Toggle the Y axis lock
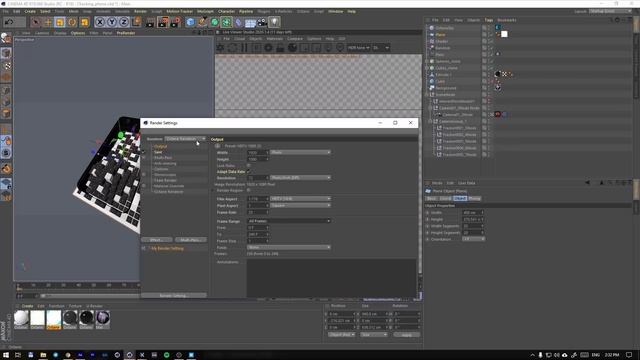 pos(112,22)
